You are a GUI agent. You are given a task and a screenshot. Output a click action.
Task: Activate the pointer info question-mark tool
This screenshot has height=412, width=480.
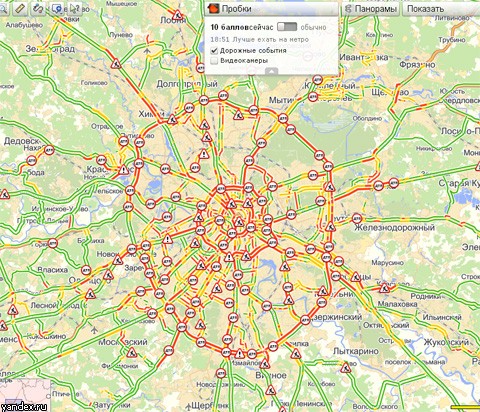(75, 8)
